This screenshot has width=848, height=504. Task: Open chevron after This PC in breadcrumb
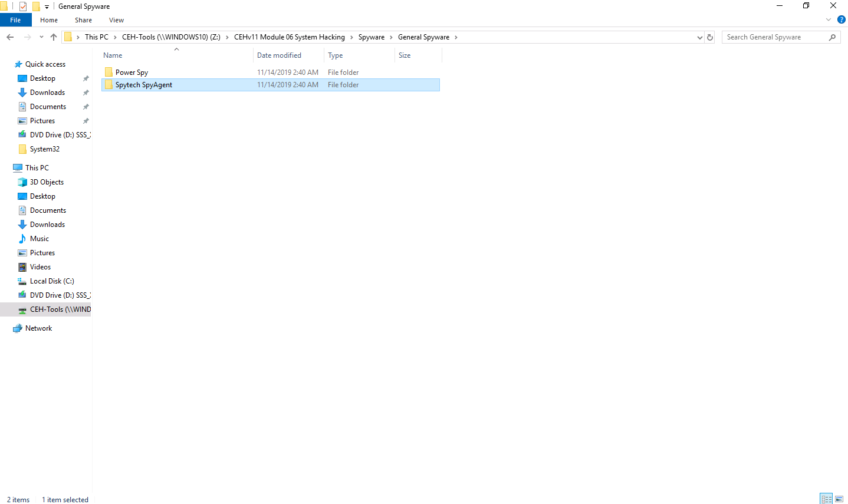115,37
